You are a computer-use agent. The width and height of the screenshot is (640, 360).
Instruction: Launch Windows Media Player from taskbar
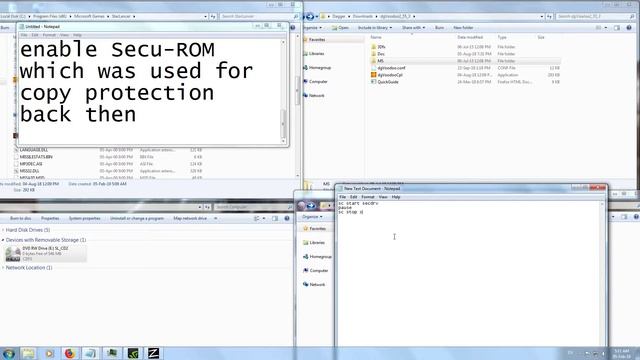49,353
